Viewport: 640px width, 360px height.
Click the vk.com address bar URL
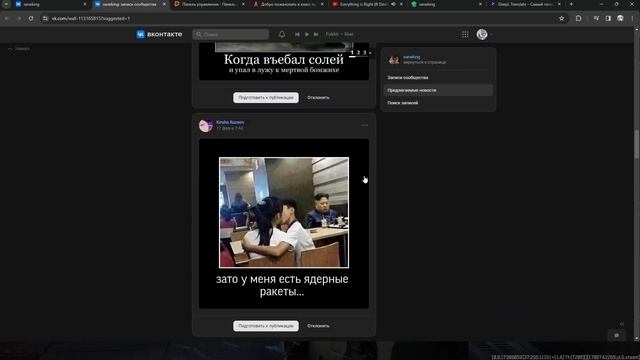coord(91,18)
